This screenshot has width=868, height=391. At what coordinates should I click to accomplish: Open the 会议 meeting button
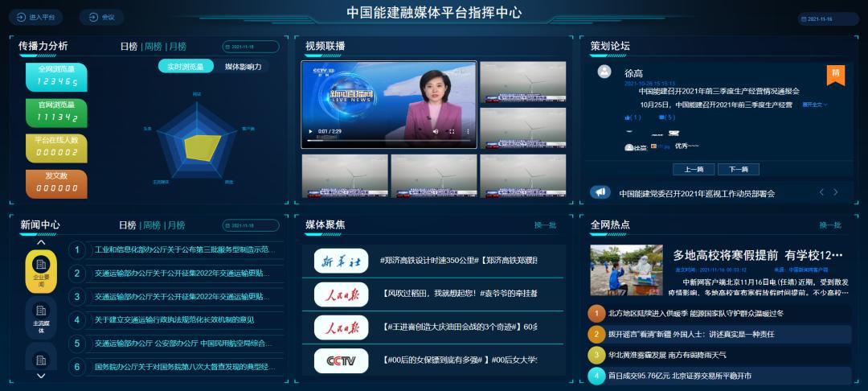(x=101, y=17)
